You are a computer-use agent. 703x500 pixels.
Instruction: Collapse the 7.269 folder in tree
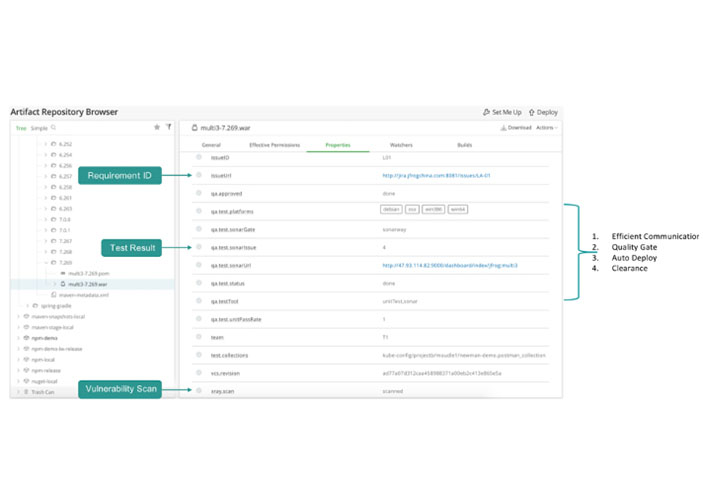[45, 263]
